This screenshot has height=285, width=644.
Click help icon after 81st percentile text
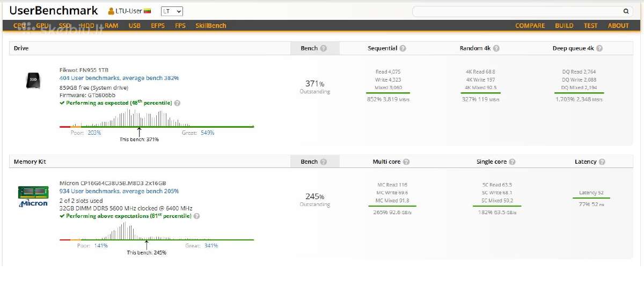(x=196, y=216)
